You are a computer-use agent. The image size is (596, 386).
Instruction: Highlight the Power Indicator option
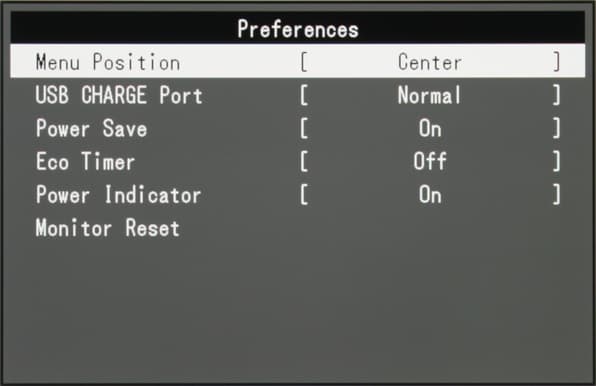click(298, 195)
